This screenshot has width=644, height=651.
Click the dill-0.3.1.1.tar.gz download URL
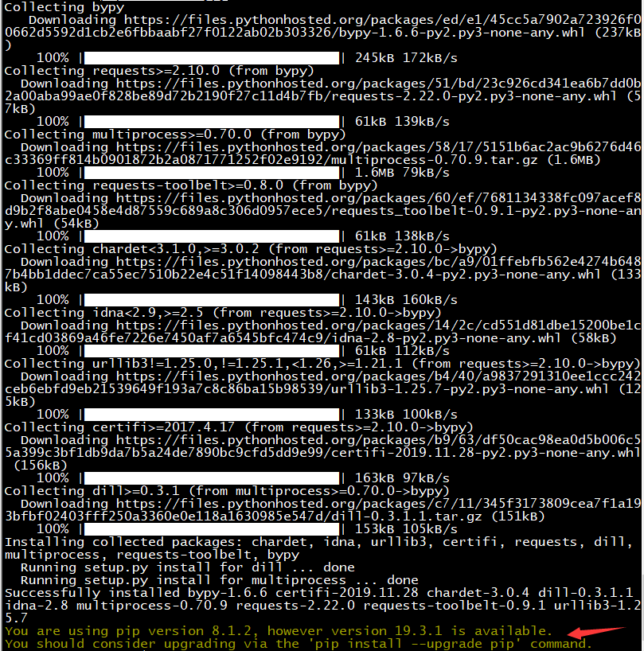point(322,510)
